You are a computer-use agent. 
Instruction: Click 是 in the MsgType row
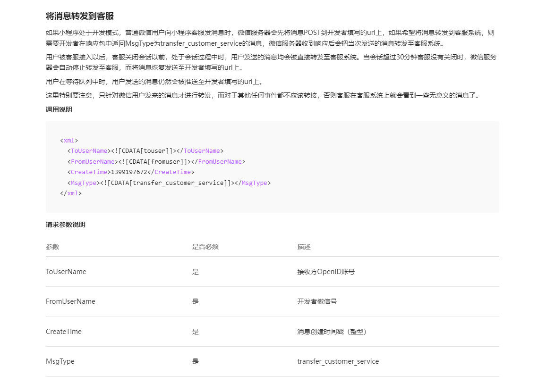pyautogui.click(x=196, y=361)
